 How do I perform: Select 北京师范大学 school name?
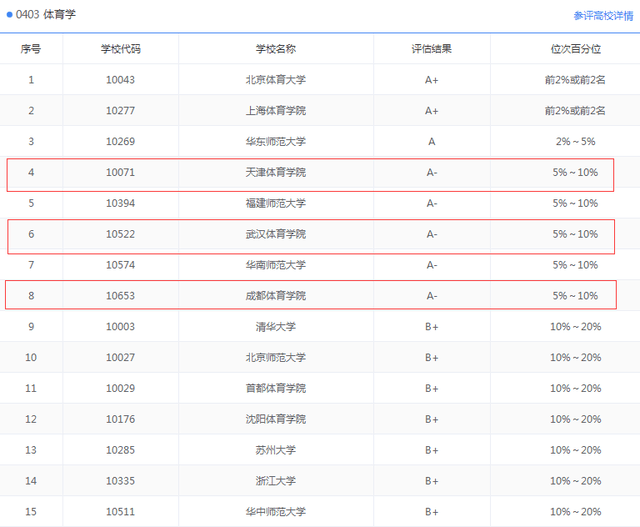click(276, 357)
